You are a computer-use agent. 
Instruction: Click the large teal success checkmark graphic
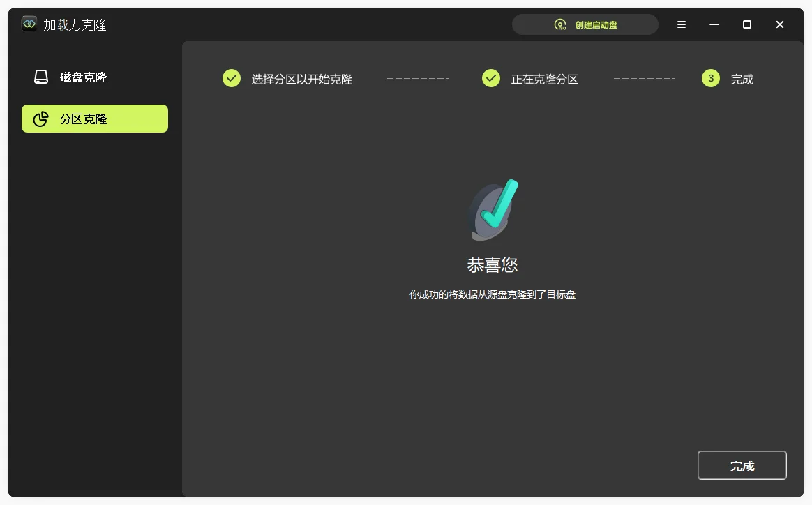493,208
